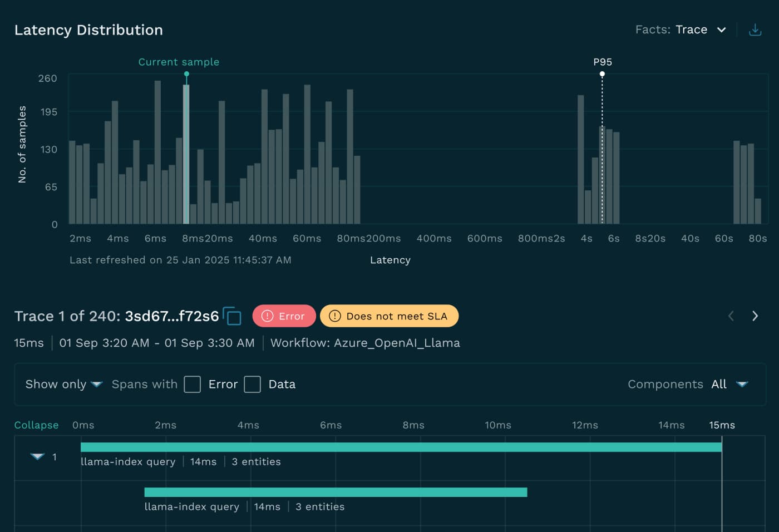Download the latency distribution chart
The width and height of the screenshot is (779, 532).
pyautogui.click(x=755, y=29)
